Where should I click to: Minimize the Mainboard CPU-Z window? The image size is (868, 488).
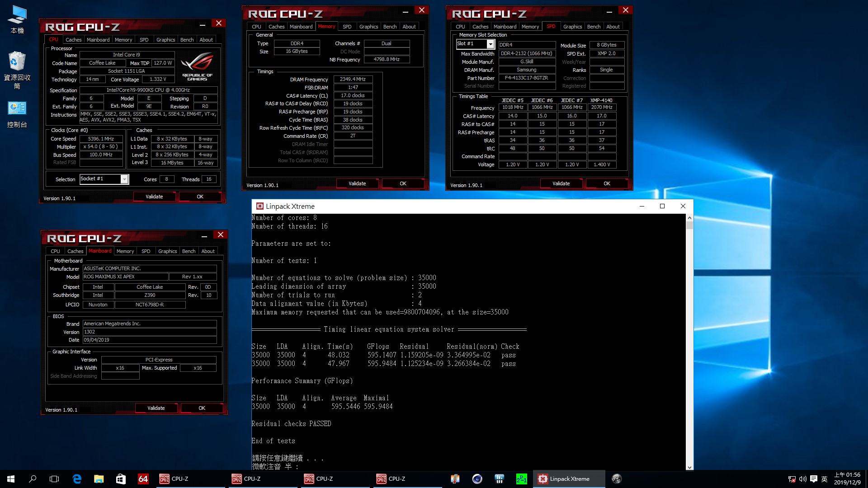[x=204, y=235]
